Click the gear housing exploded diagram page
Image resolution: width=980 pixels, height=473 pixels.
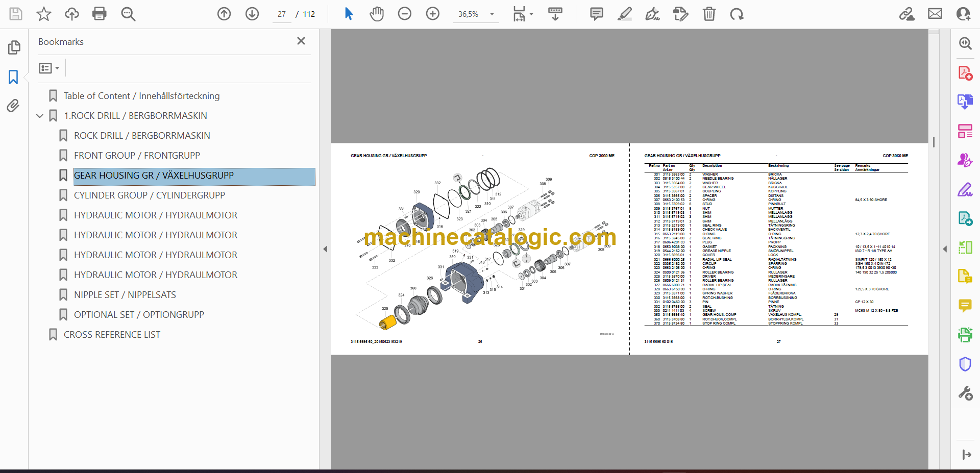pyautogui.click(x=480, y=249)
